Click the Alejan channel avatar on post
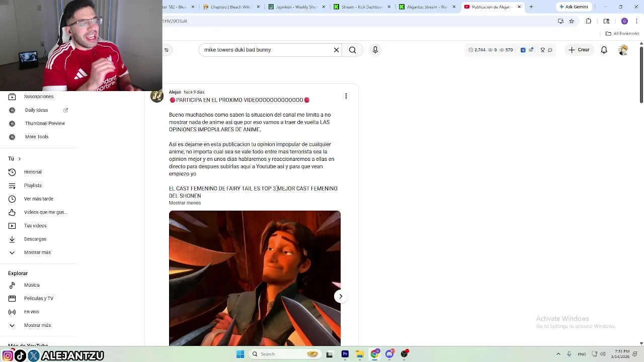The image size is (644, 362). (157, 97)
